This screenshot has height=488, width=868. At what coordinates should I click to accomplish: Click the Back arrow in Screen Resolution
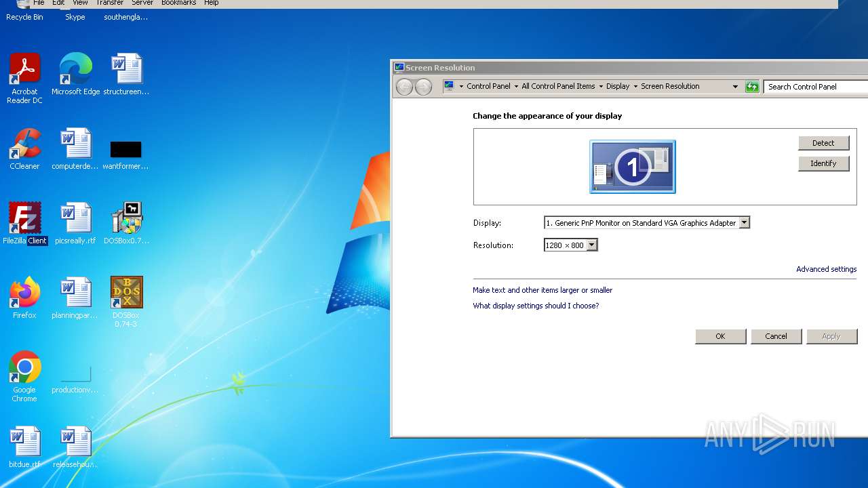404,87
